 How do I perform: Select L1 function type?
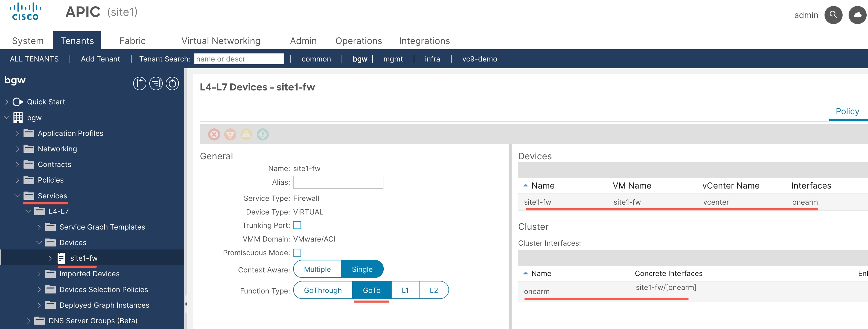(405, 290)
